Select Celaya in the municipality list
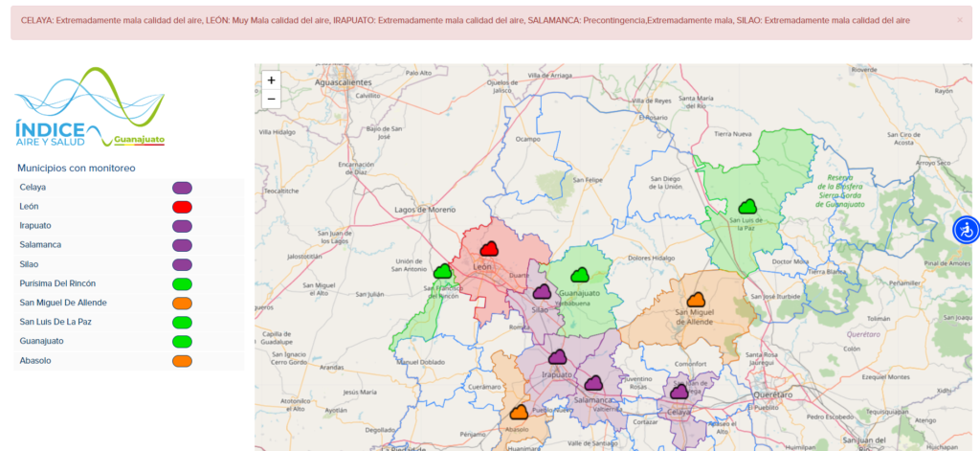 [x=33, y=188]
